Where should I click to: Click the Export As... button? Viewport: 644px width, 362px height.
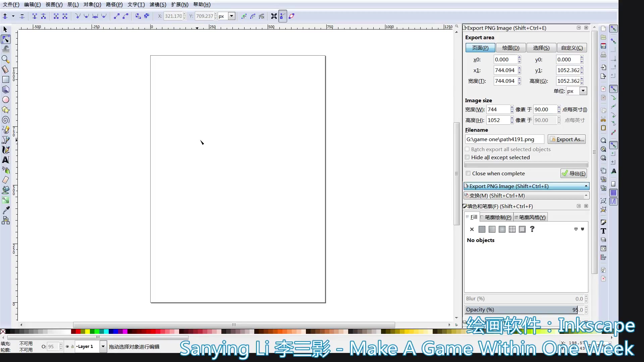[567, 139]
